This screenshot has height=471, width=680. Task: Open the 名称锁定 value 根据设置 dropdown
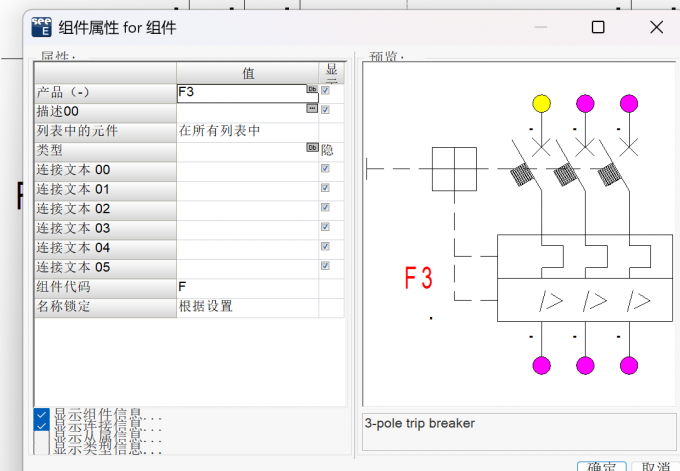point(248,306)
